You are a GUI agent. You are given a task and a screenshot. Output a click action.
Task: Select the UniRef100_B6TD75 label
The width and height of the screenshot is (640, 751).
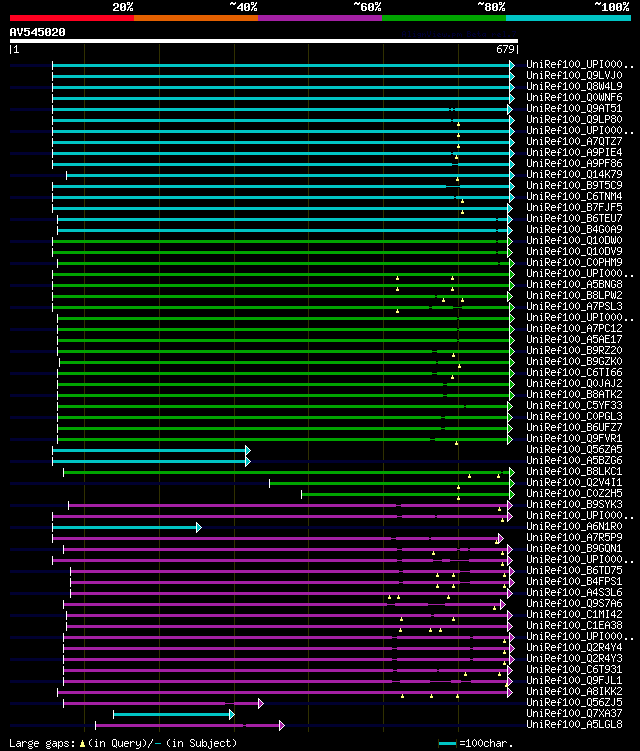pyautogui.click(x=574, y=570)
